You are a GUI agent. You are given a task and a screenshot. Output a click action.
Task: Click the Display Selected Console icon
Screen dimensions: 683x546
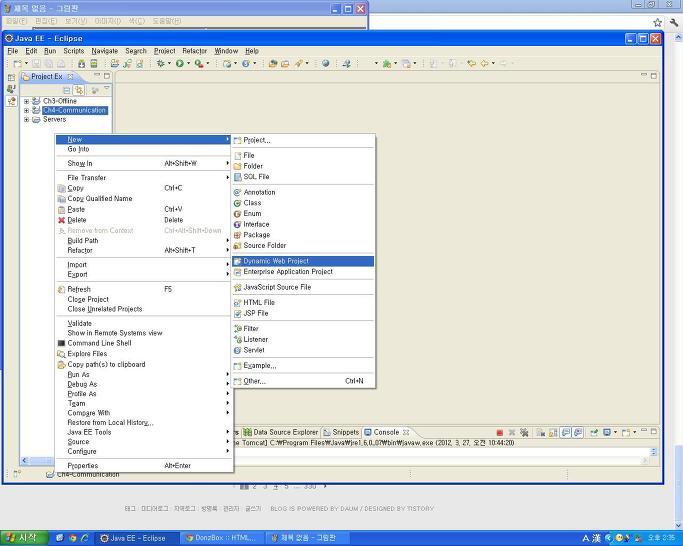[x=607, y=433]
